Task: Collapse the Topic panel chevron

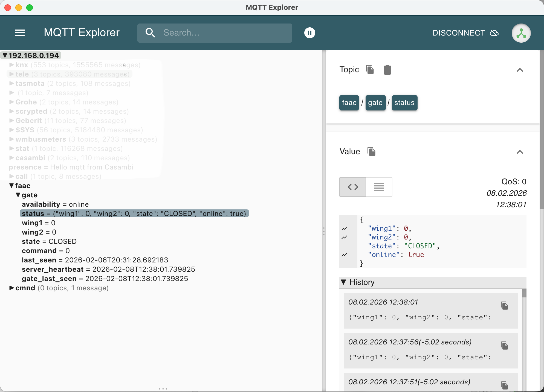Action: [520, 70]
